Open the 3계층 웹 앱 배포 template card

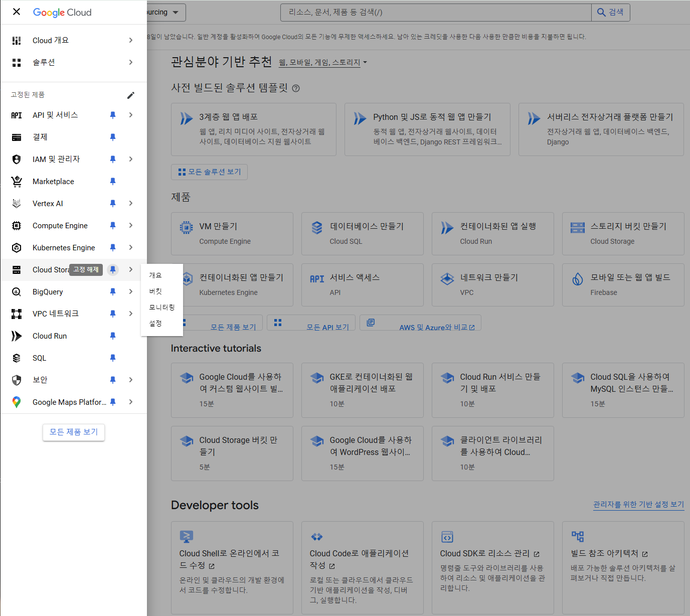coord(254,129)
